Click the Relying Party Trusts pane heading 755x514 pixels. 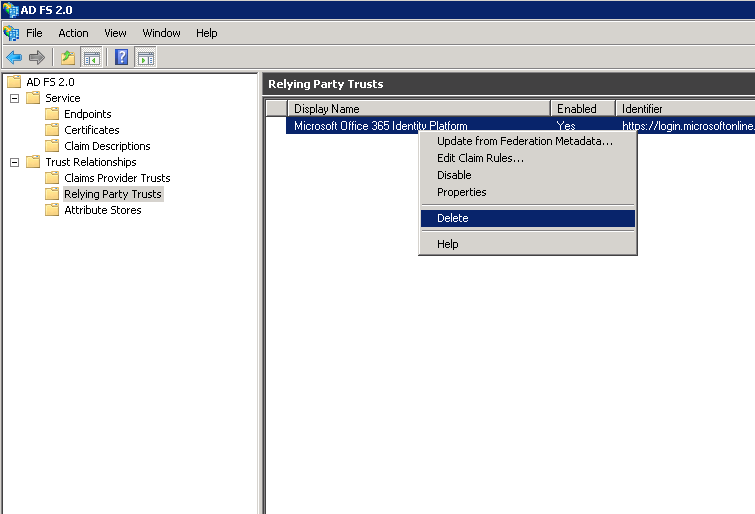pyautogui.click(x=325, y=84)
